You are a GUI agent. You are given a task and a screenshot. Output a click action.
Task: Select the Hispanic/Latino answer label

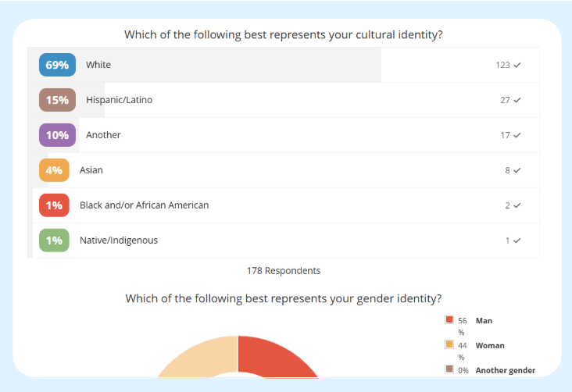(119, 100)
